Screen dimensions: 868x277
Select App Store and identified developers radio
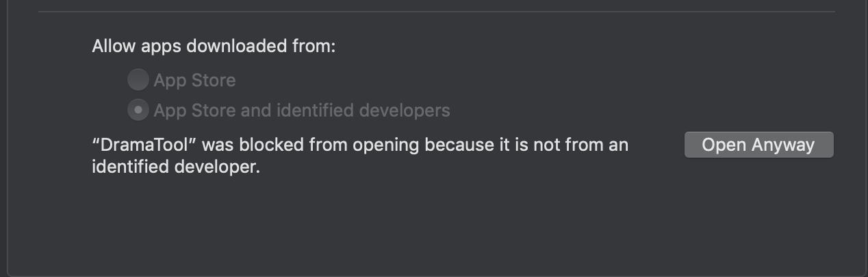coord(138,110)
